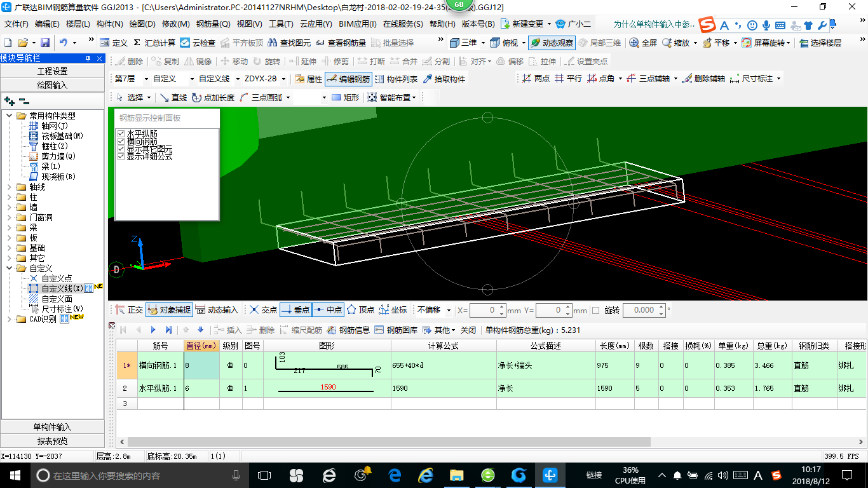This screenshot has width=868, height=488.
Task: Select 点加长度 point-length tool
Action: point(213,97)
